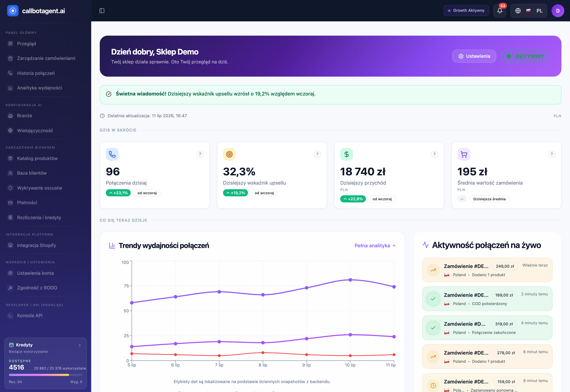The height and width of the screenshot is (392, 570).
Task: Open the 319,00 zł Połączenie zakończone order
Action: point(487,328)
